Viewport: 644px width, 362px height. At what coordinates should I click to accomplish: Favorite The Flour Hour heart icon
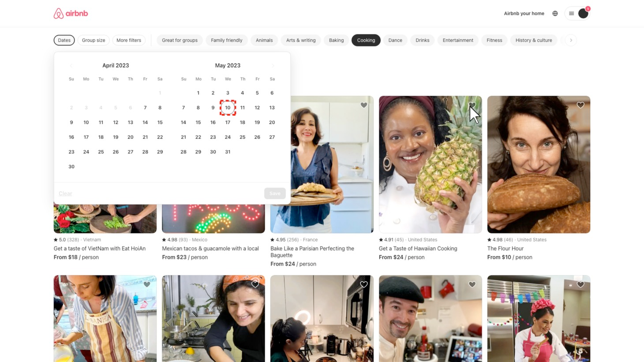tap(580, 105)
